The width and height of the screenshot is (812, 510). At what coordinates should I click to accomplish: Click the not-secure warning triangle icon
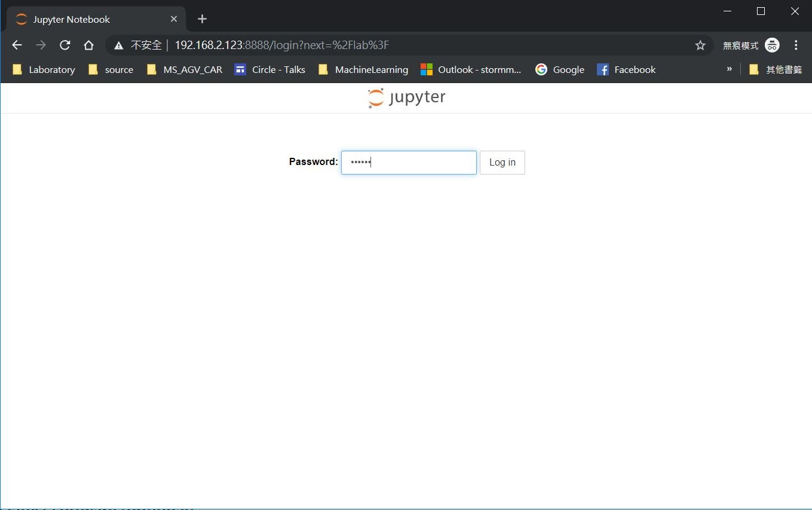point(119,45)
